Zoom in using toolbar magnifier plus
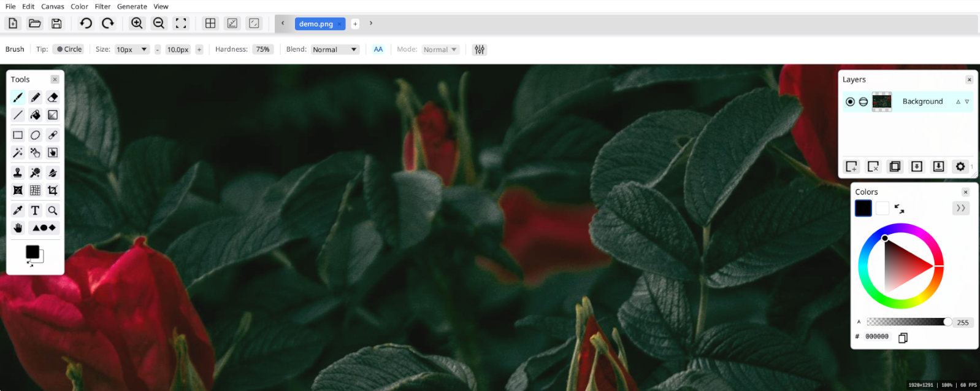The height and width of the screenshot is (391, 980). [137, 23]
